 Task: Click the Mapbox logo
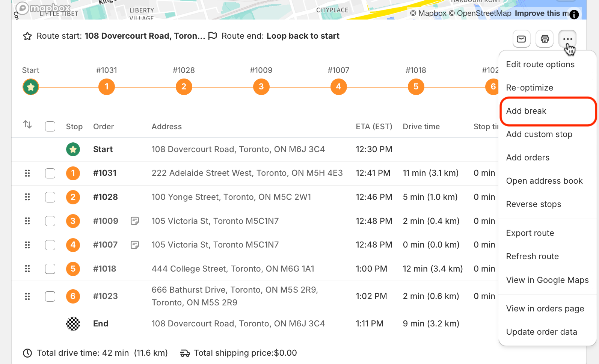[x=42, y=8]
